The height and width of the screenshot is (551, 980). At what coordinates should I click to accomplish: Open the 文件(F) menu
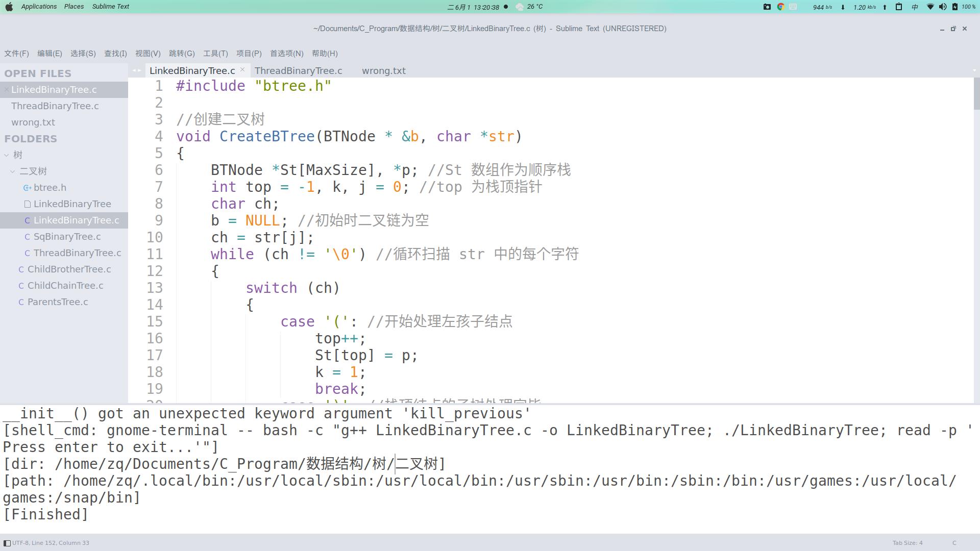pyautogui.click(x=16, y=54)
